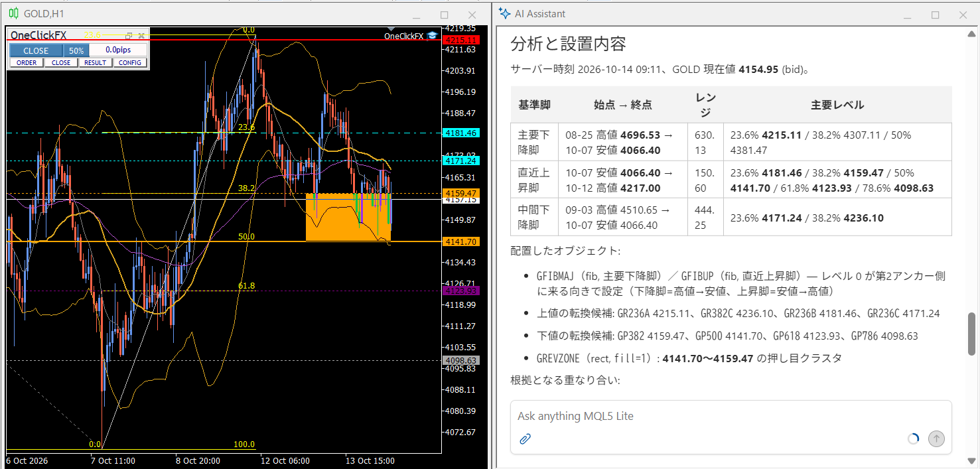Click the 38.2 Fibonacci level label
Screen dimensions: 980x469
pos(247,188)
